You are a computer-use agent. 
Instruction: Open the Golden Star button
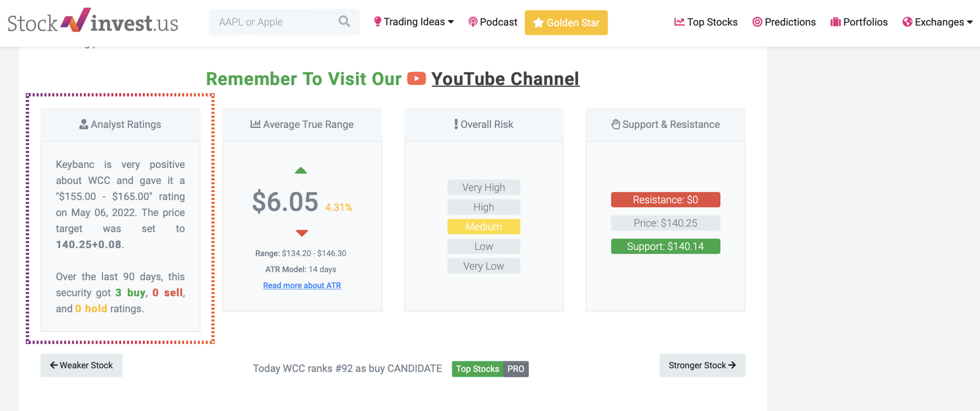pyautogui.click(x=566, y=23)
